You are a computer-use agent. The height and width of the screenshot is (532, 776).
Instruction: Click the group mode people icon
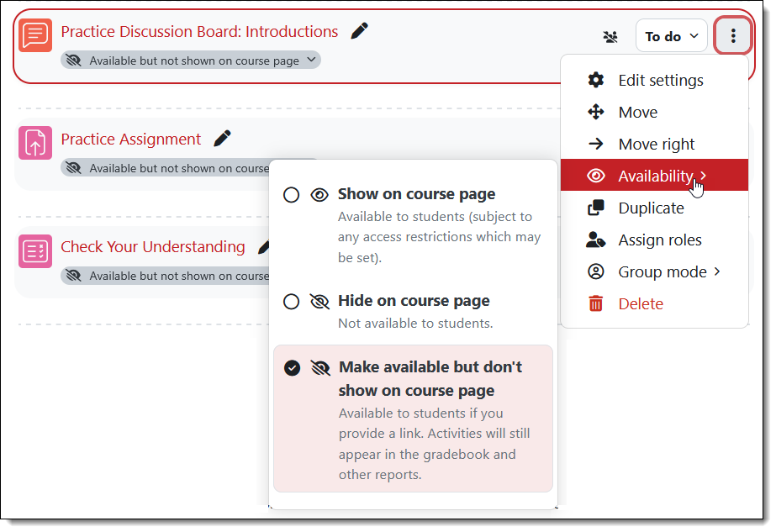coord(610,37)
